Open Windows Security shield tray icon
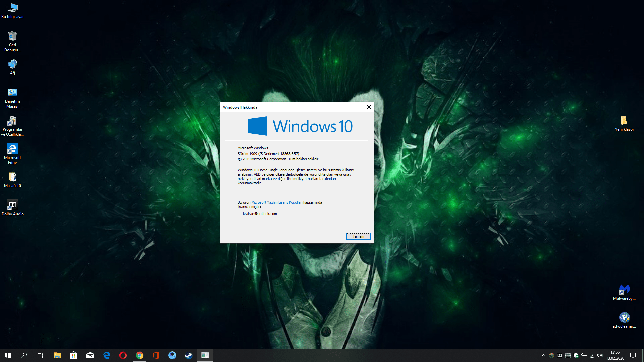The image size is (644, 362). tap(576, 355)
